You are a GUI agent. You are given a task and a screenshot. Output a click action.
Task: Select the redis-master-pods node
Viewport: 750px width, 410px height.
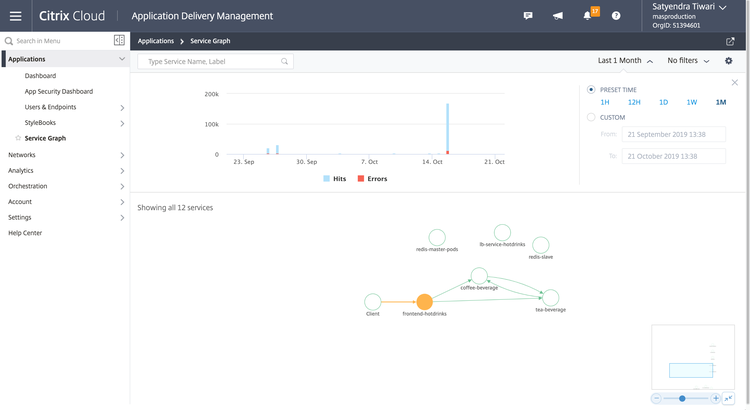point(437,237)
